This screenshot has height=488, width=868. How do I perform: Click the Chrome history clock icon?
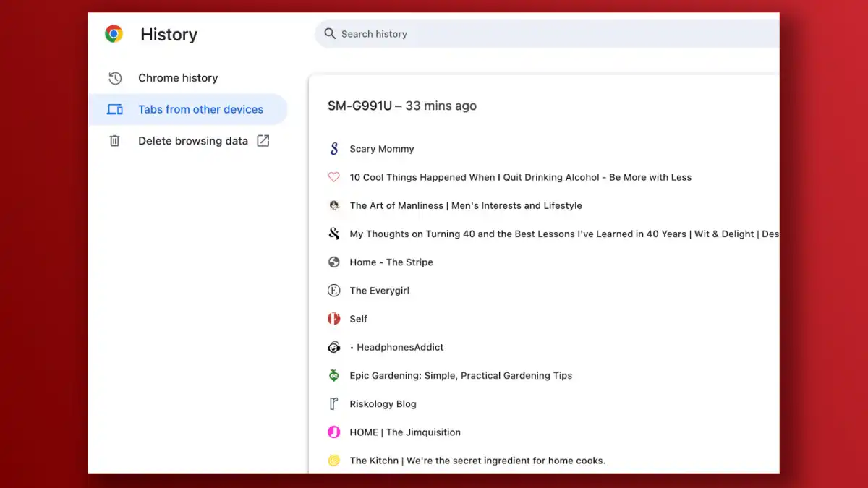coord(114,78)
